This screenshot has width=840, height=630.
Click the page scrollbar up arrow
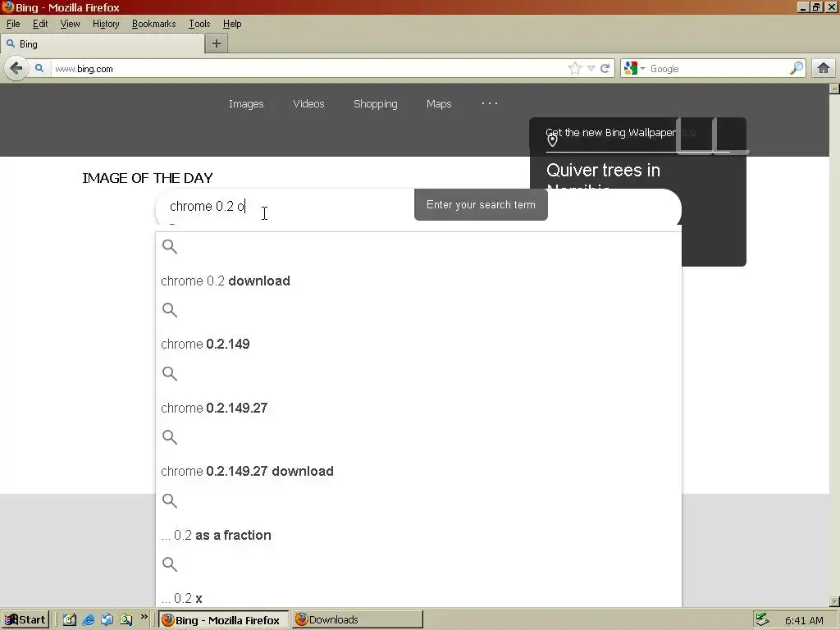pos(834,89)
